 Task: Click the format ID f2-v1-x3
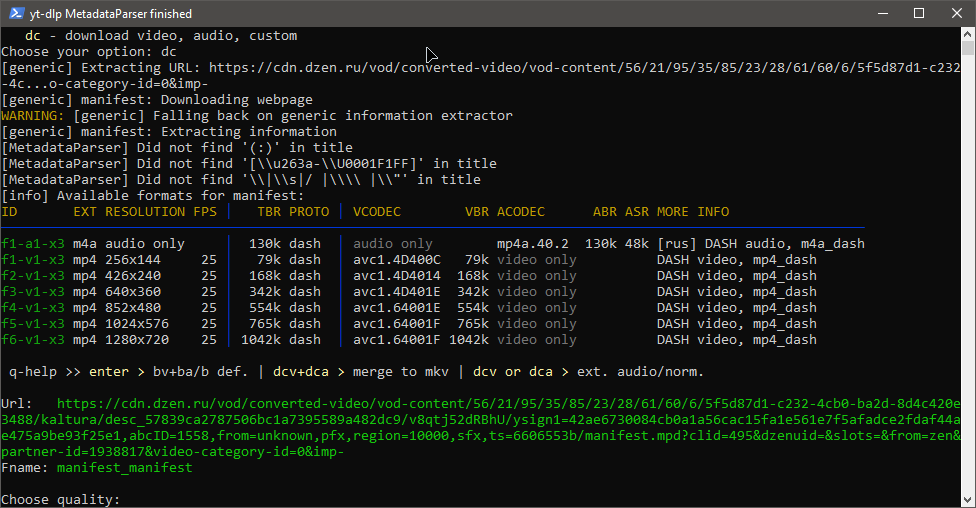33,276
